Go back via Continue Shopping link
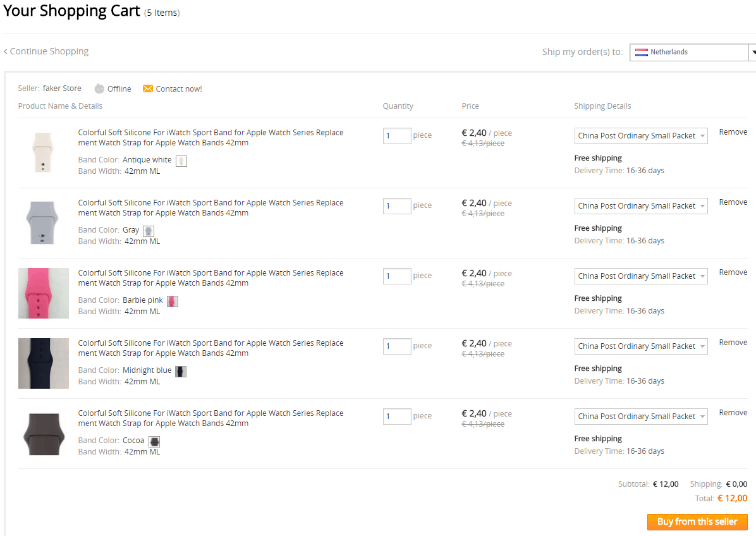 [46, 51]
